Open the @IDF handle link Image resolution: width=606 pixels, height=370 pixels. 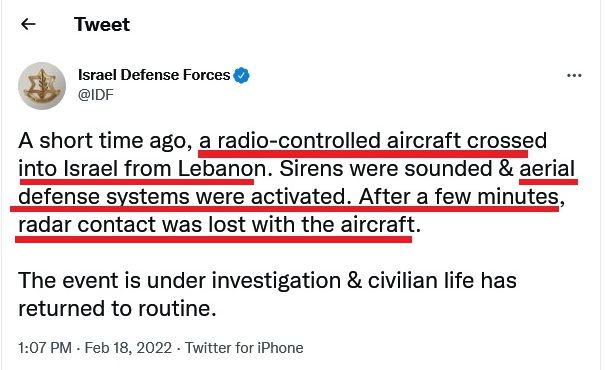[96, 94]
